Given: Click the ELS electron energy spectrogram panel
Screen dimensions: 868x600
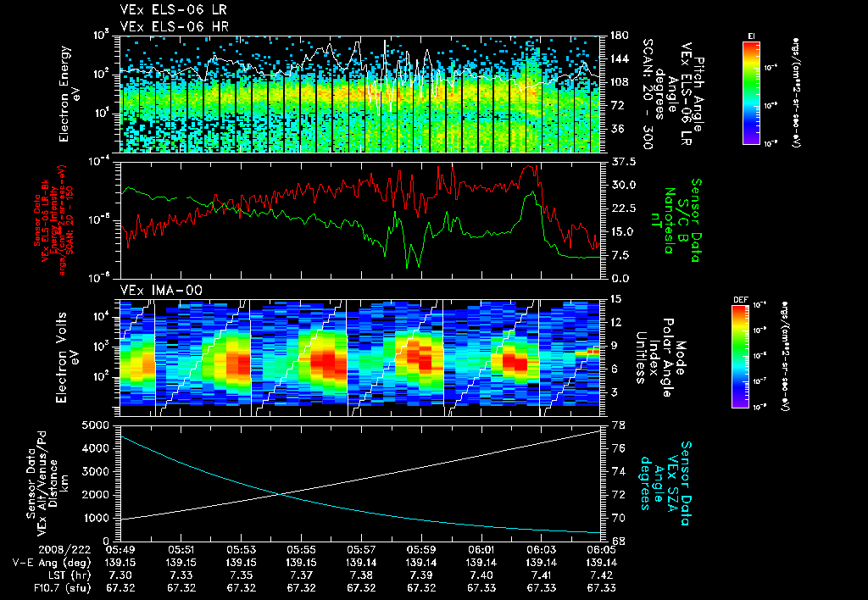Looking at the screenshot, I should click(359, 94).
